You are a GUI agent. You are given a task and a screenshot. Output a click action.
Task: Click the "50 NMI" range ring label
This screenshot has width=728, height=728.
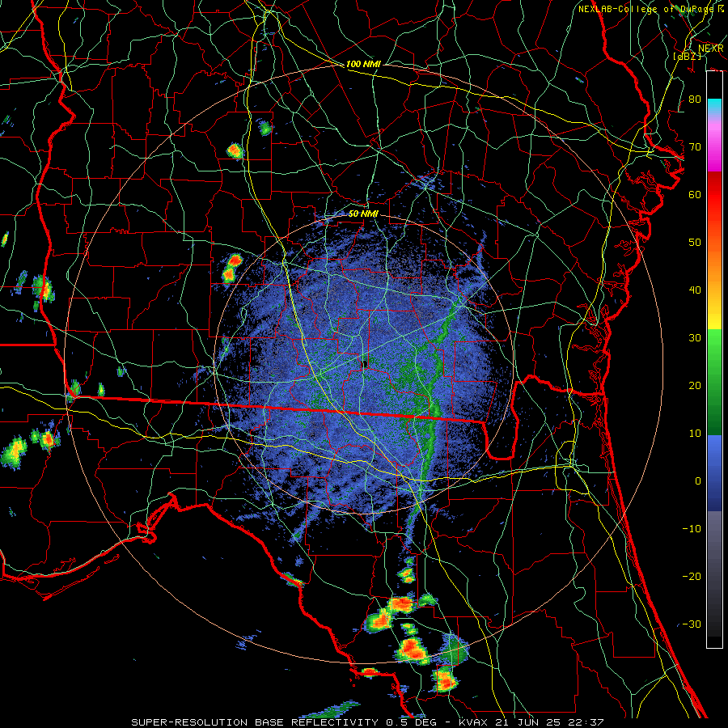(363, 214)
